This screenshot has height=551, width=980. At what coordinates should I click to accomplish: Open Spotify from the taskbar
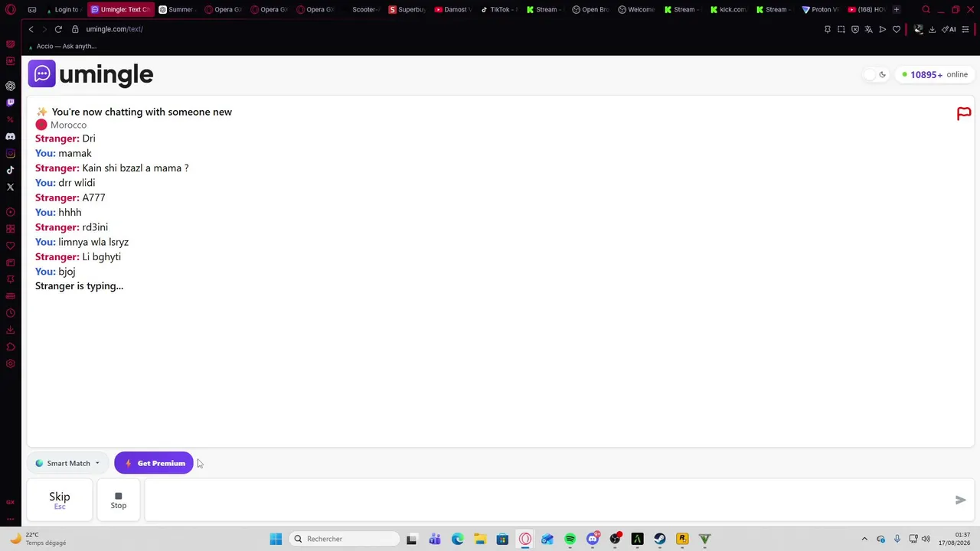(x=570, y=539)
